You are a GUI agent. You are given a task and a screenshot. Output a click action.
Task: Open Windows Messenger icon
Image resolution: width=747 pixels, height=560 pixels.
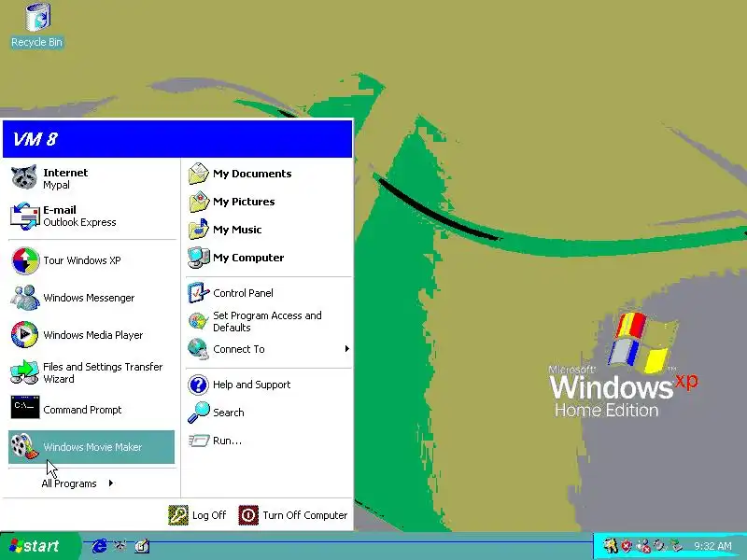[25, 298]
